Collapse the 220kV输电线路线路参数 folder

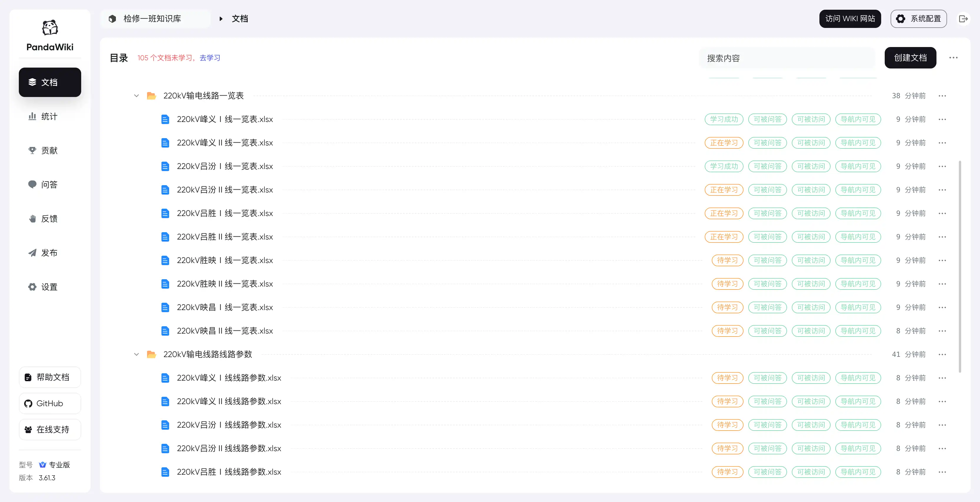tap(136, 354)
